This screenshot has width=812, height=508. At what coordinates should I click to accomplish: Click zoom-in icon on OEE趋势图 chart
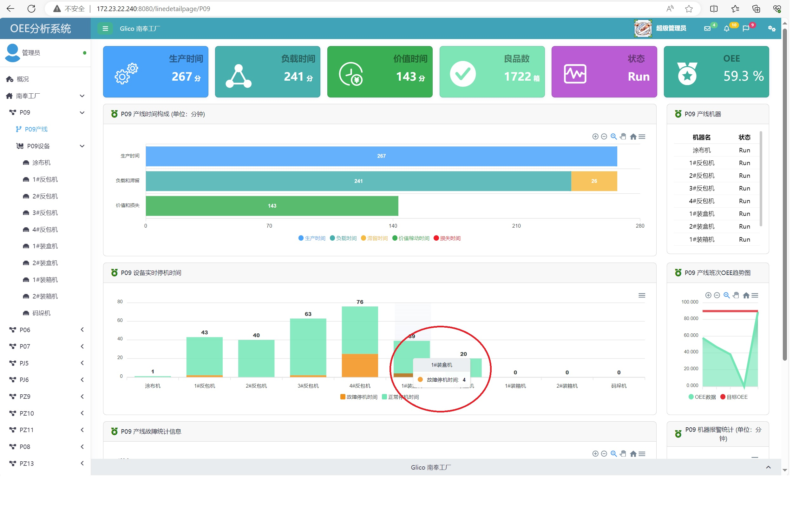[708, 295]
